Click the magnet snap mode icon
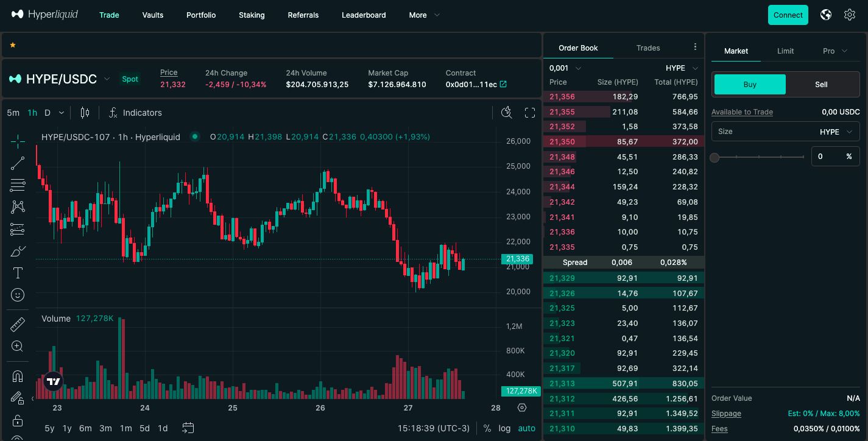The height and width of the screenshot is (441, 868). point(18,376)
